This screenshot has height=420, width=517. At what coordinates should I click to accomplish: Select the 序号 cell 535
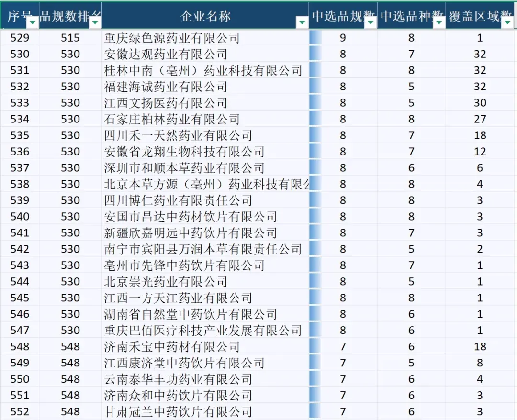(20, 135)
